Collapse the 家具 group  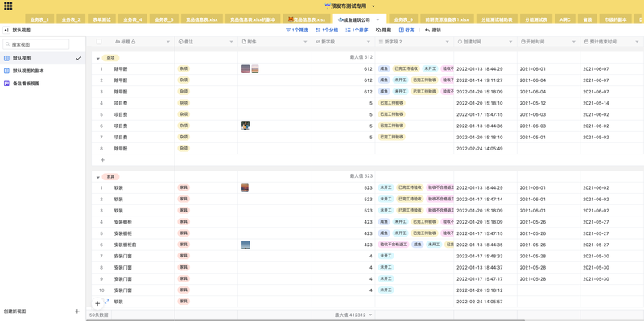click(x=97, y=177)
